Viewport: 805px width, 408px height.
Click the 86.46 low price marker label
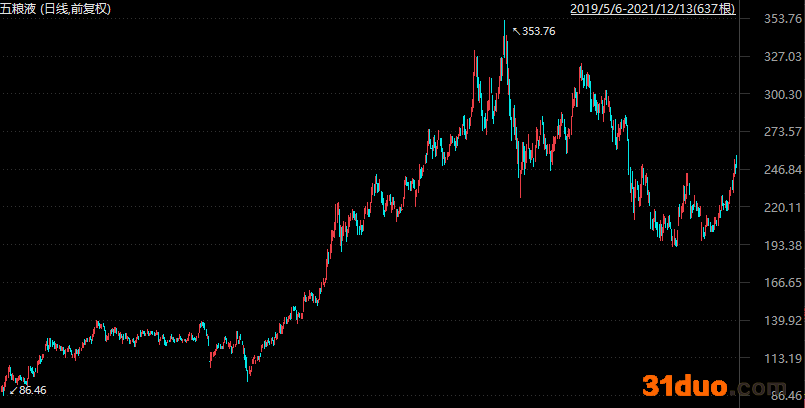click(32, 390)
